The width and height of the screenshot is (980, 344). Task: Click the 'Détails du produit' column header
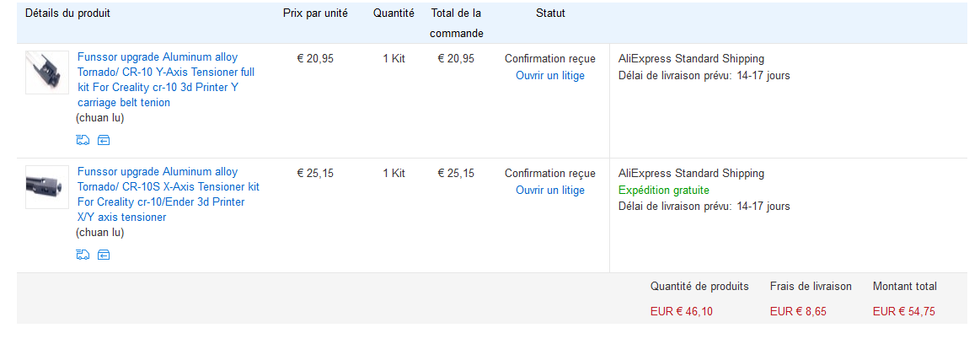(67, 13)
